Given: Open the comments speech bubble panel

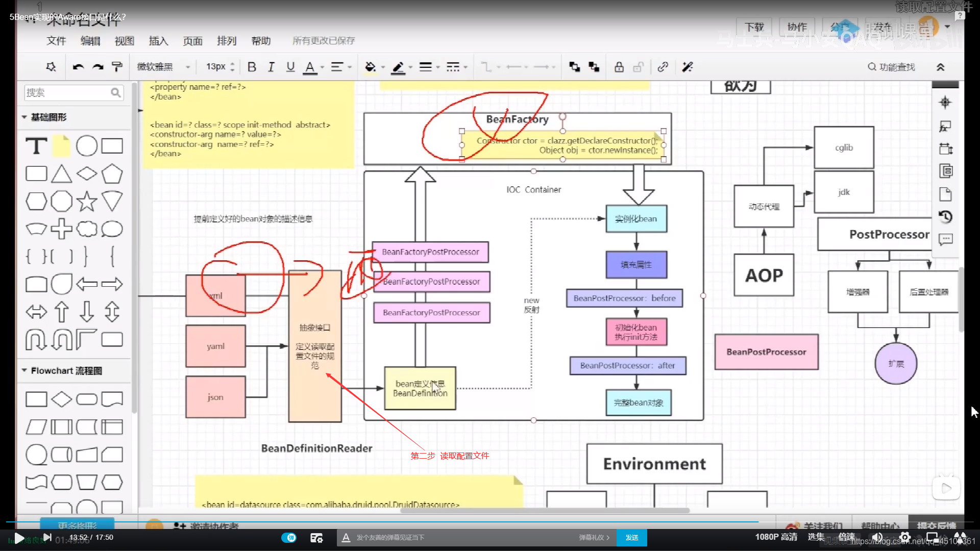Looking at the screenshot, I should point(945,239).
